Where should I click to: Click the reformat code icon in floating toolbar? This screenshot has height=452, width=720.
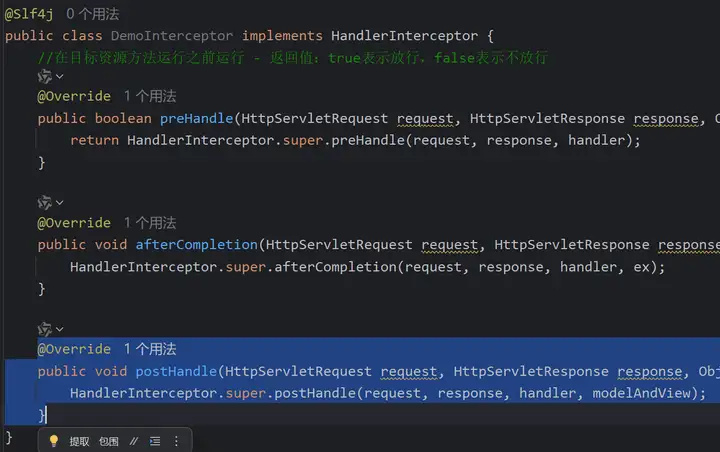(x=155, y=441)
